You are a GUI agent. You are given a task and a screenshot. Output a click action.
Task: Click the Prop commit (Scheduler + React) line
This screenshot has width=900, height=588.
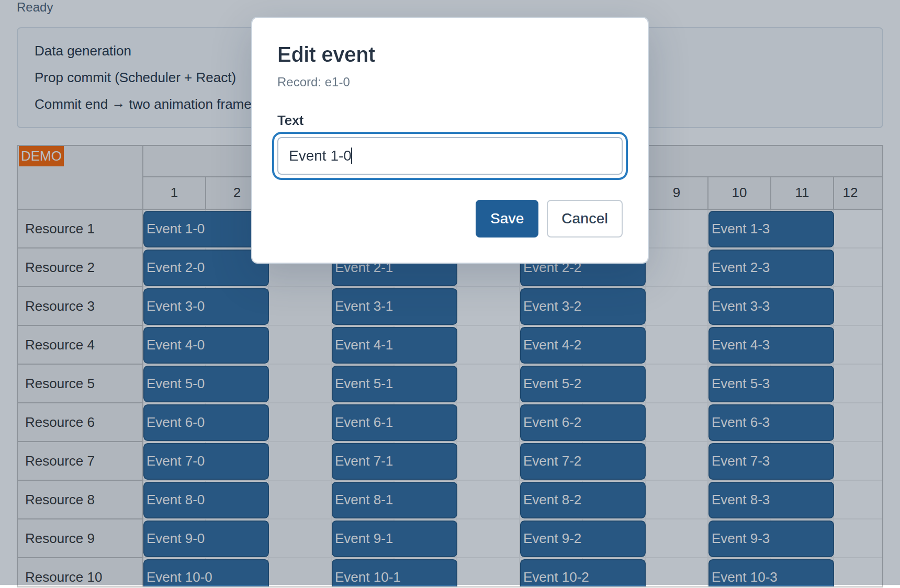click(x=135, y=77)
